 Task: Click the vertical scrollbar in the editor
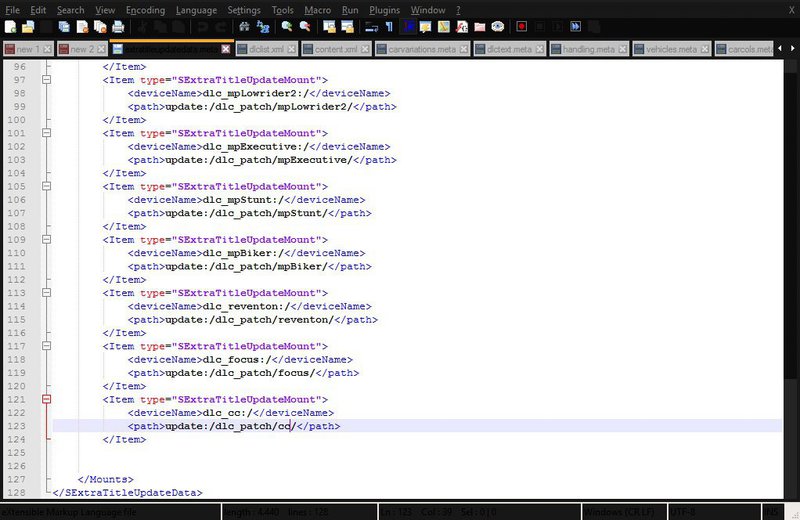pyautogui.click(x=792, y=278)
